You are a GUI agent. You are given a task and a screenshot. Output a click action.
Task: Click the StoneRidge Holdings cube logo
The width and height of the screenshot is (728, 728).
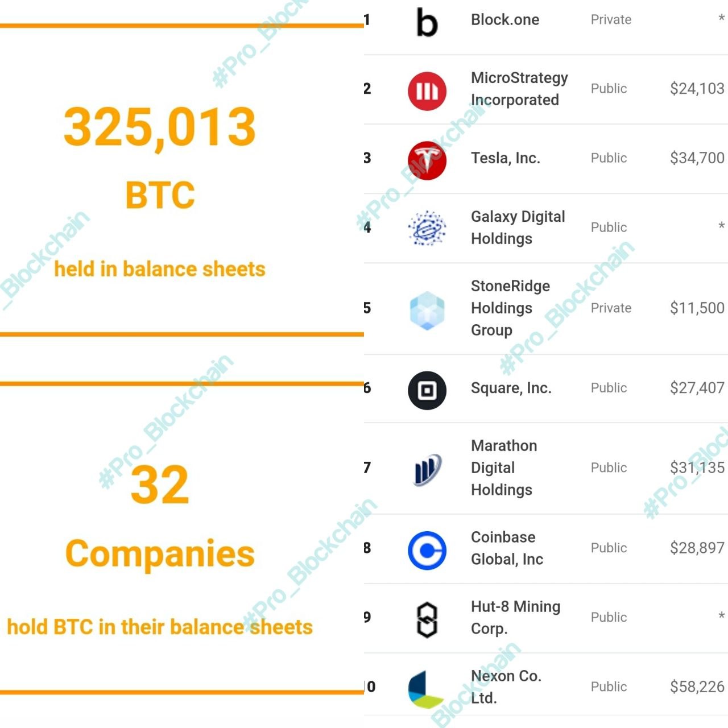click(427, 310)
